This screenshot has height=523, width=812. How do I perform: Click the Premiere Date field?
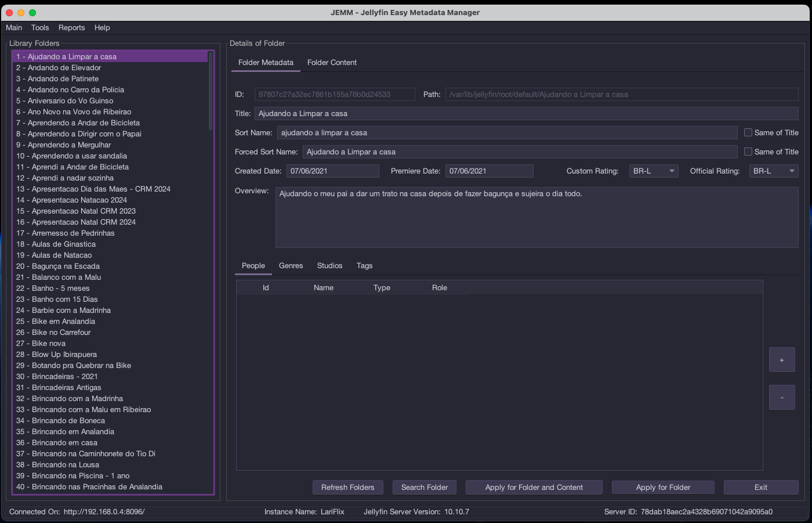click(489, 171)
